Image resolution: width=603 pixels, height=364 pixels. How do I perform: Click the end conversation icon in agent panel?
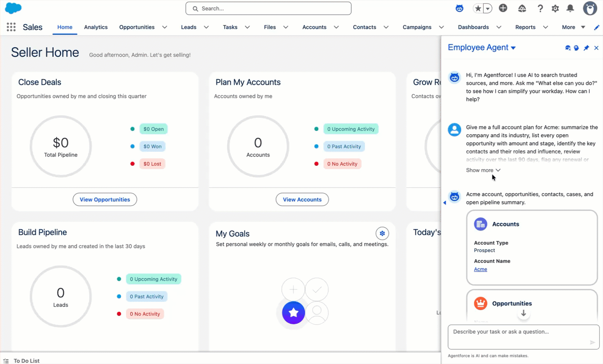(x=568, y=48)
